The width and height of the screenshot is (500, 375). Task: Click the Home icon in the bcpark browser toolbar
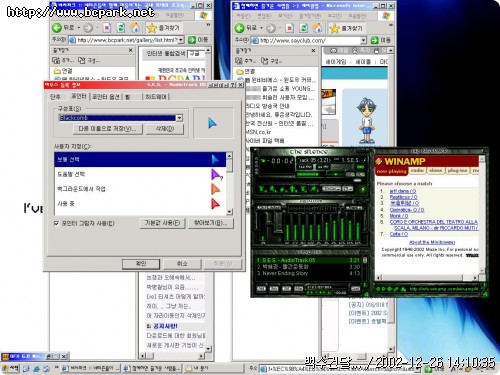(135, 28)
